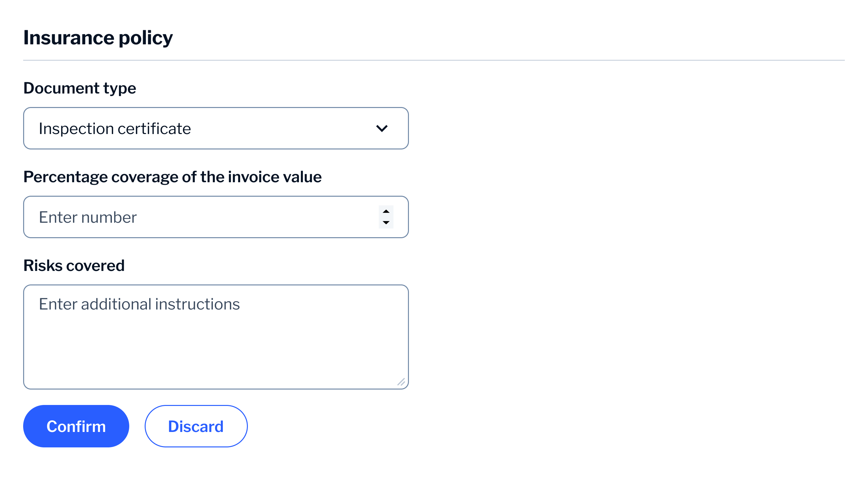Increase percentage with the up stepper arrow
868x485 pixels.
coord(386,211)
